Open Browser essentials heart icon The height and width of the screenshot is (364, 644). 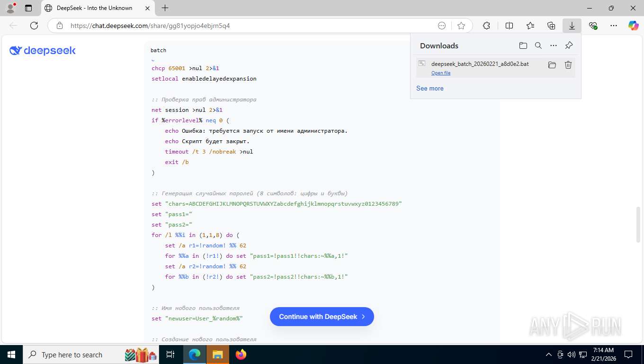593,26
